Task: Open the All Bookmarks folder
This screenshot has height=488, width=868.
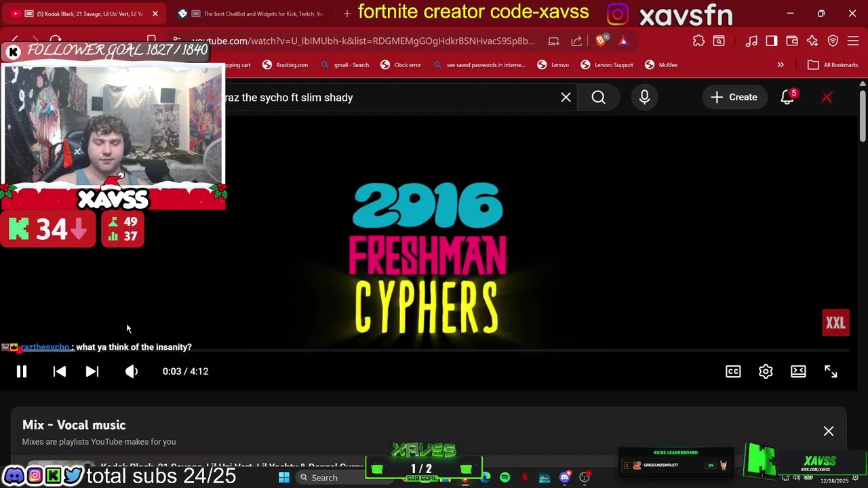Action: [x=833, y=65]
